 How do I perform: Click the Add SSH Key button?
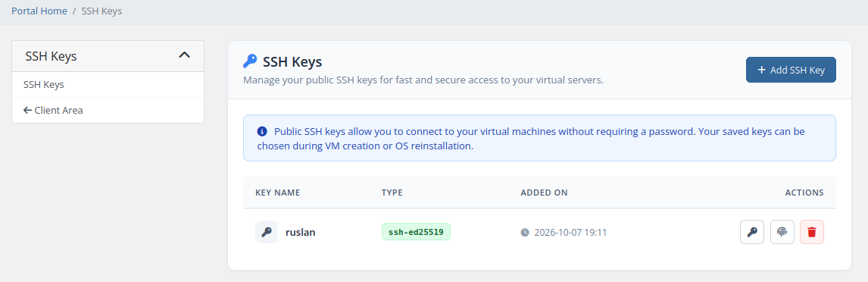pyautogui.click(x=791, y=70)
